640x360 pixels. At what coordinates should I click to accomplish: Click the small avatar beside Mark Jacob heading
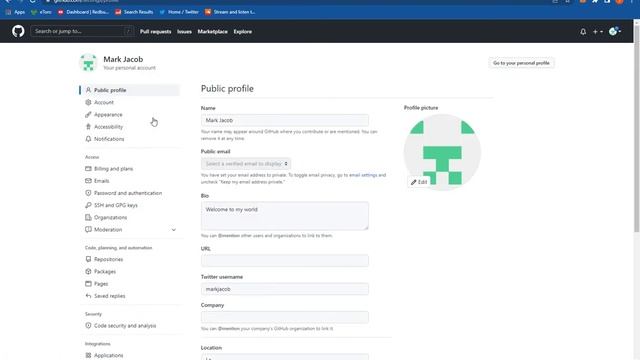point(88,63)
